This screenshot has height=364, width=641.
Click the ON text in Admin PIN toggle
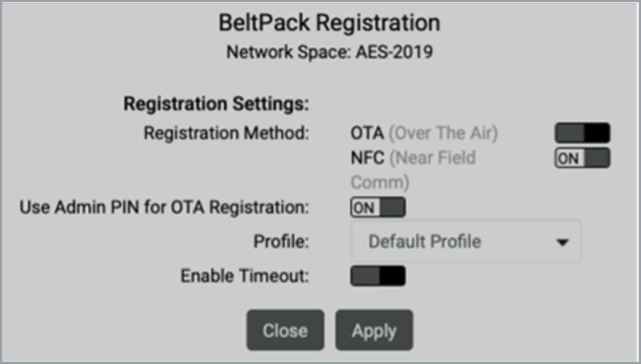364,208
